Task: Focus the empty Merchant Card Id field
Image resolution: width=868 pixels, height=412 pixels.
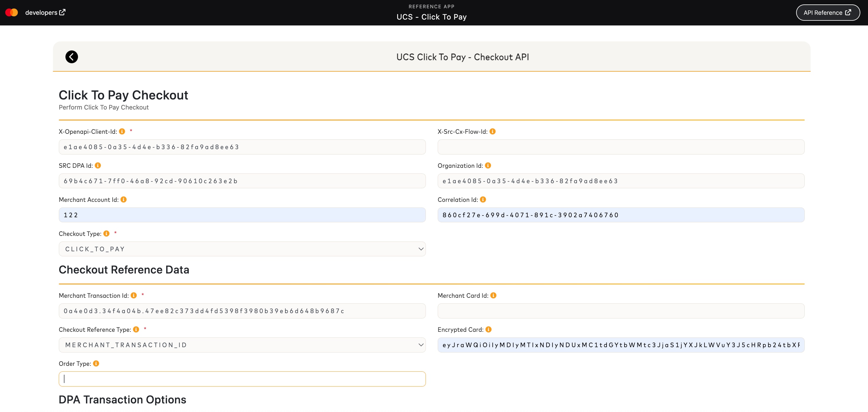Action: pos(621,310)
